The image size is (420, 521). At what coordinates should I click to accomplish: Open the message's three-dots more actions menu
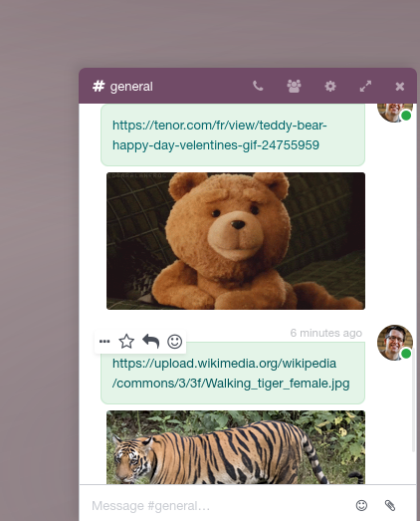[x=105, y=342]
